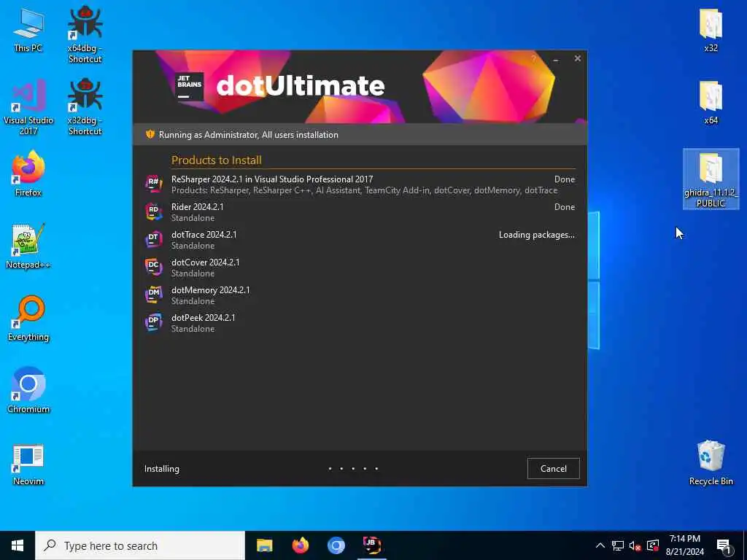This screenshot has width=747, height=560.
Task: Select the This PC desktop icon
Action: [28, 29]
